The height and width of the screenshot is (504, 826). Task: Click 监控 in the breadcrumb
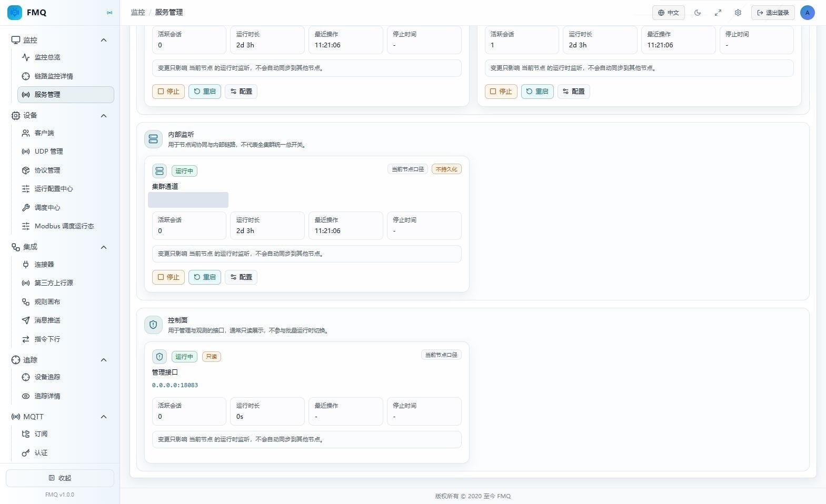coord(138,12)
